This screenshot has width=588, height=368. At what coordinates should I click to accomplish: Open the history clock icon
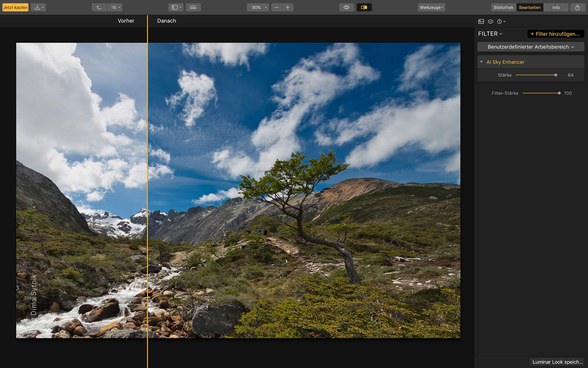501,21
